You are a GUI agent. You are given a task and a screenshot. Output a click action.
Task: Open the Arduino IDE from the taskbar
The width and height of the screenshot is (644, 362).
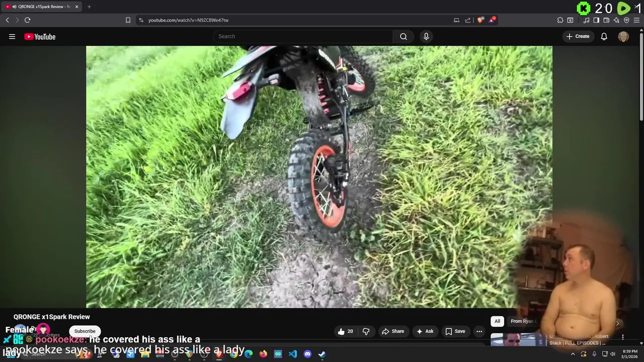[278, 354]
